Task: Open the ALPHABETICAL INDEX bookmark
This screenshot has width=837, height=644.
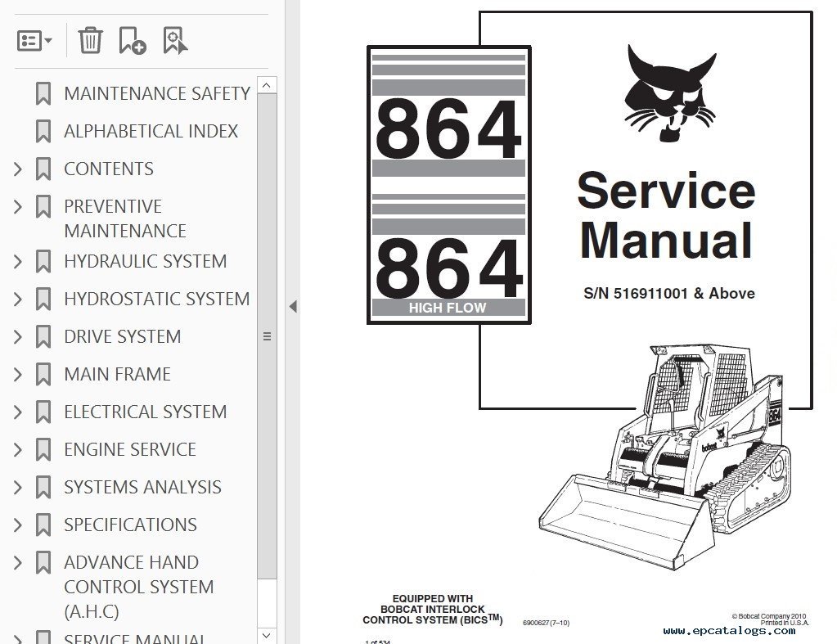Action: [151, 132]
